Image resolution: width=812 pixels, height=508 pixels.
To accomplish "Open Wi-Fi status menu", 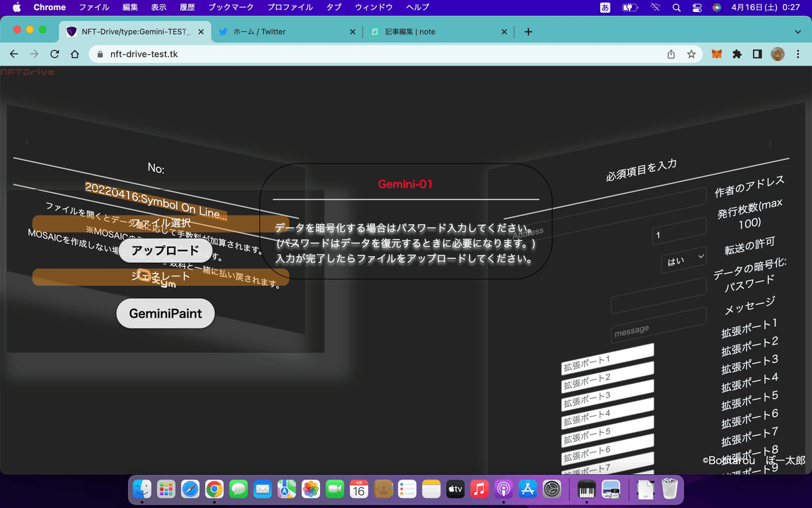I will pos(655,7).
